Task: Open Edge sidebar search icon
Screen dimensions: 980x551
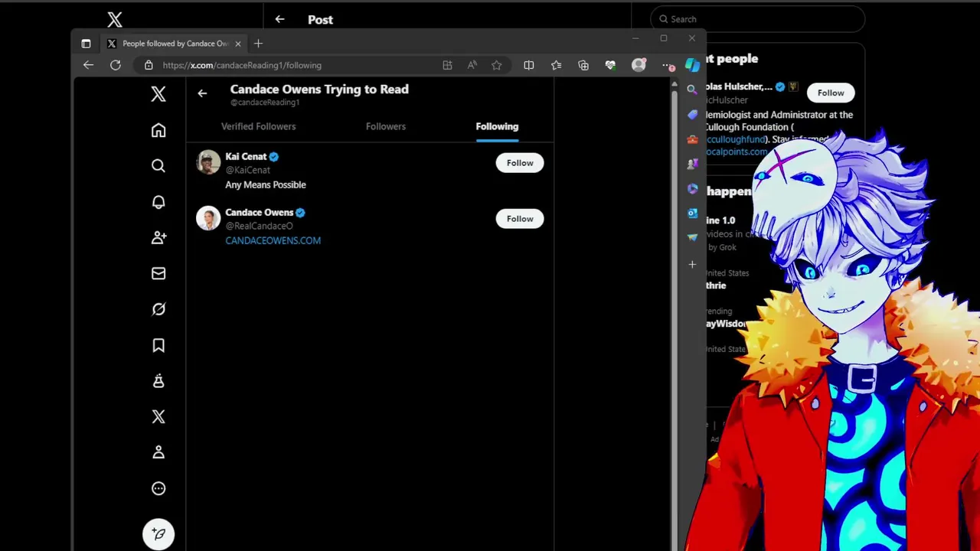Action: point(692,90)
